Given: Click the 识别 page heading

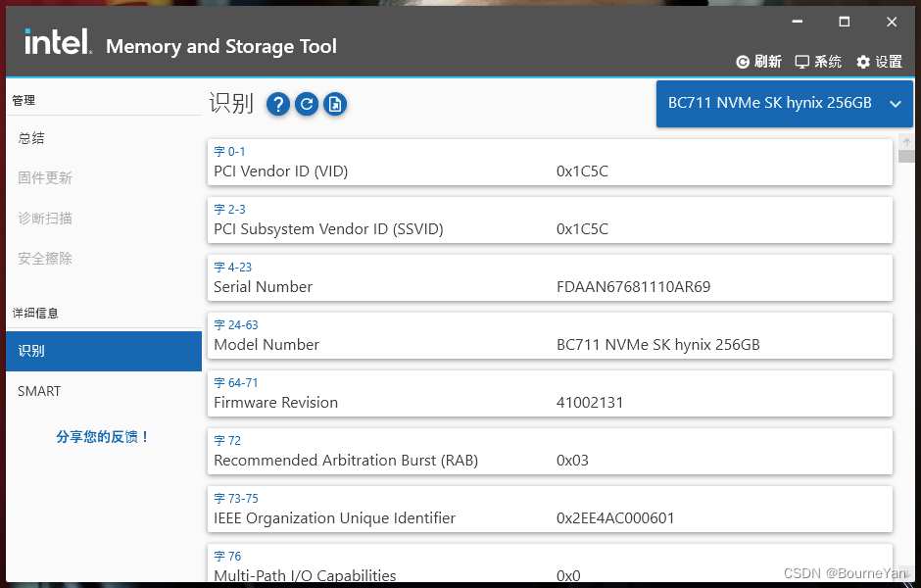Looking at the screenshot, I should pyautogui.click(x=231, y=103).
